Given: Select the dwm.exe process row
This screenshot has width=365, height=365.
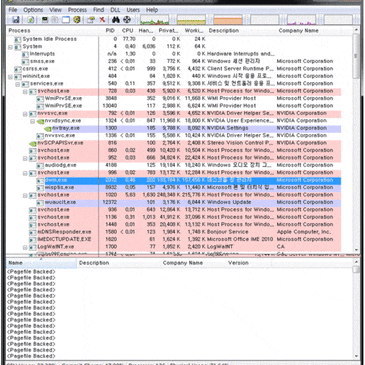Looking at the screenshot, I should (x=193, y=180).
